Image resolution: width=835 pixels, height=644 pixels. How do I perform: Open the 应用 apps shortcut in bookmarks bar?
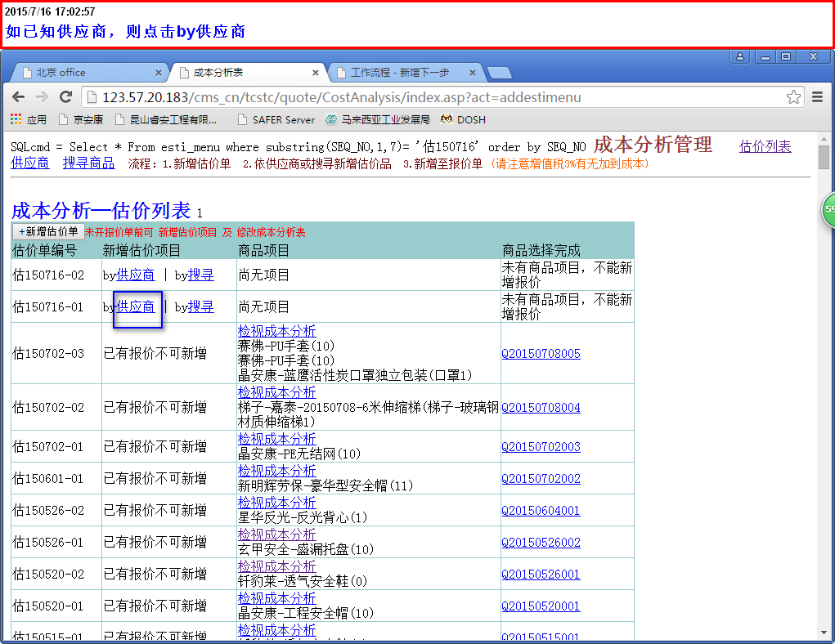click(x=29, y=119)
